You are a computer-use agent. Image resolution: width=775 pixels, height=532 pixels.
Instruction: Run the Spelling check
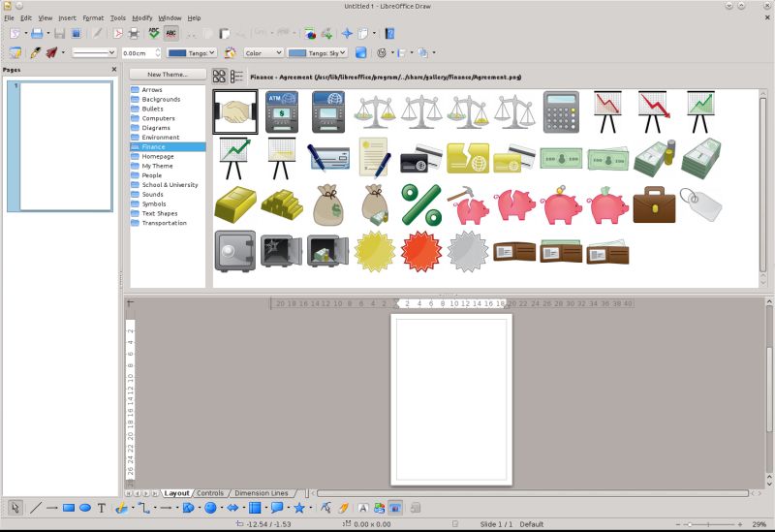click(154, 34)
